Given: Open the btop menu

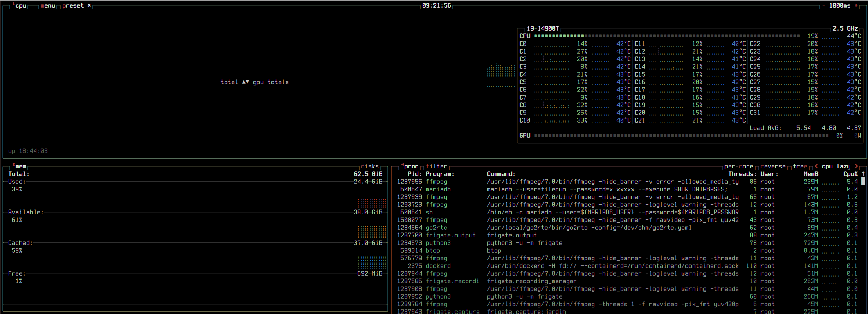Looking at the screenshot, I should pyautogui.click(x=48, y=5).
